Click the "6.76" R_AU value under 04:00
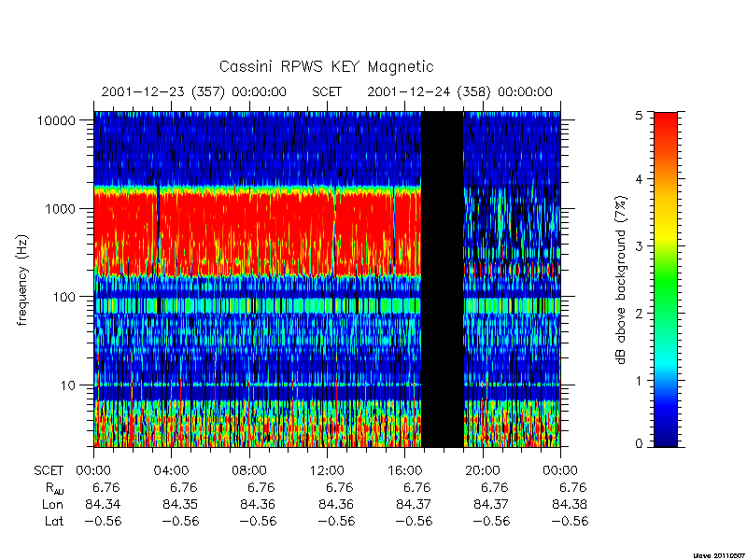 click(x=183, y=487)
